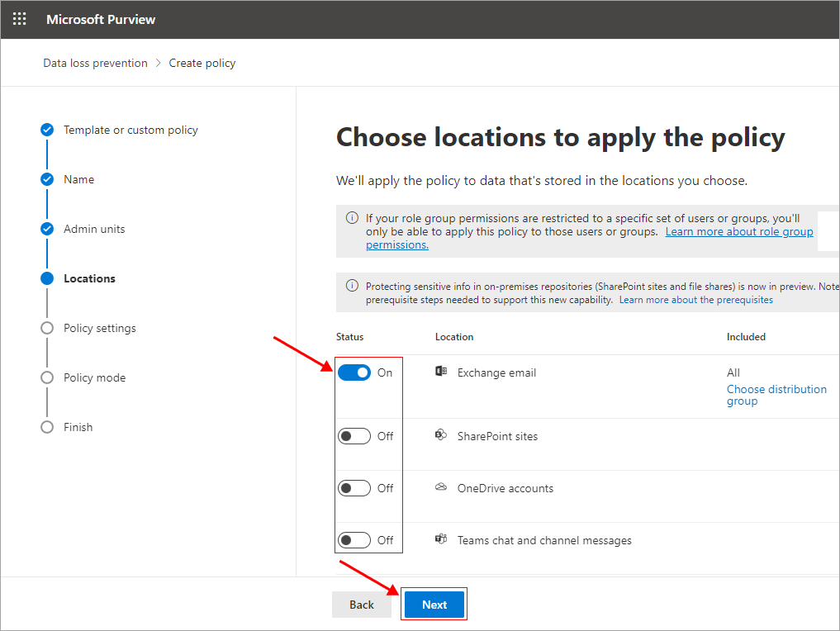
Task: Click the Exchange email location icon
Action: coord(441,371)
